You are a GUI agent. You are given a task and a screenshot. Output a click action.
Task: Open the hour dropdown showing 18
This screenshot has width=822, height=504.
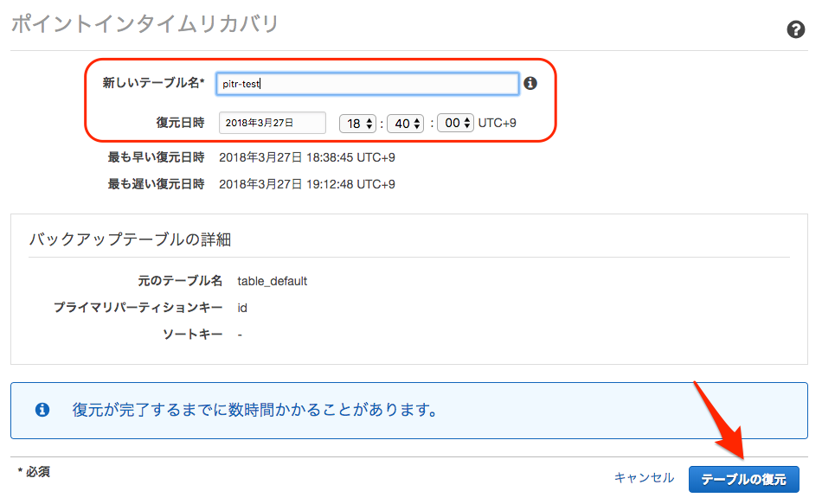point(357,123)
